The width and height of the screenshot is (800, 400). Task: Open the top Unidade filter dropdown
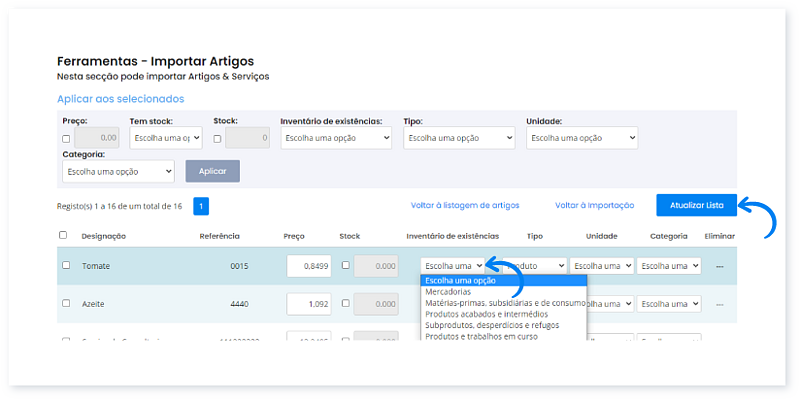(x=582, y=138)
